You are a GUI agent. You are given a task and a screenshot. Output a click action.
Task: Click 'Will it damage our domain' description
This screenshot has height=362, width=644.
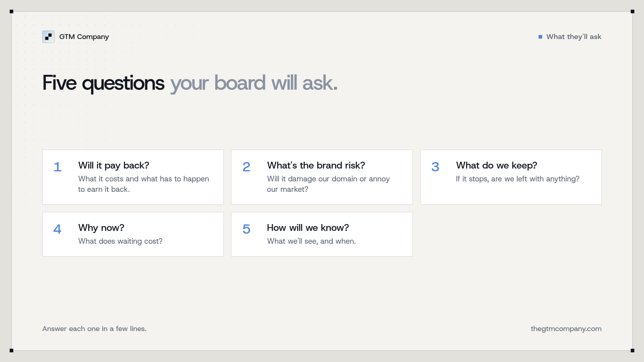pos(328,184)
